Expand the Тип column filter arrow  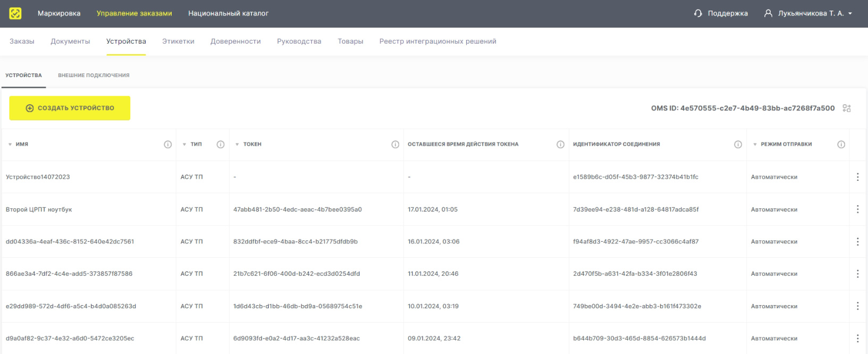click(184, 145)
